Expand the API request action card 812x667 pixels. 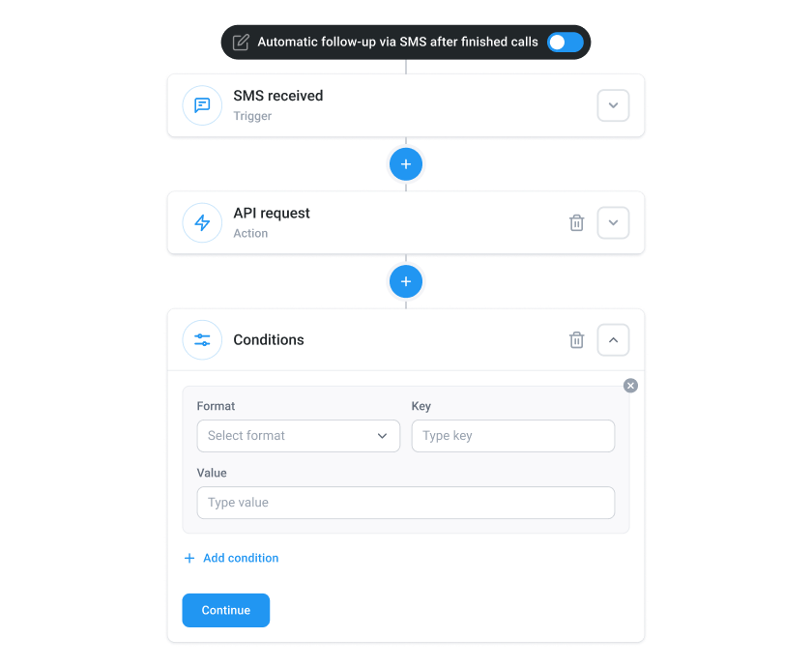pos(613,222)
